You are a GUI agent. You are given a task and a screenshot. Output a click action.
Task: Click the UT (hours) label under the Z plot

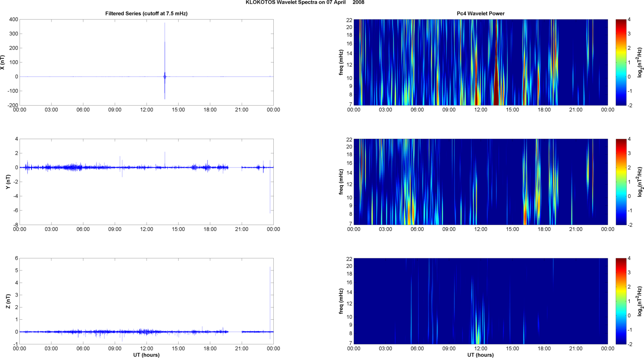point(146,355)
